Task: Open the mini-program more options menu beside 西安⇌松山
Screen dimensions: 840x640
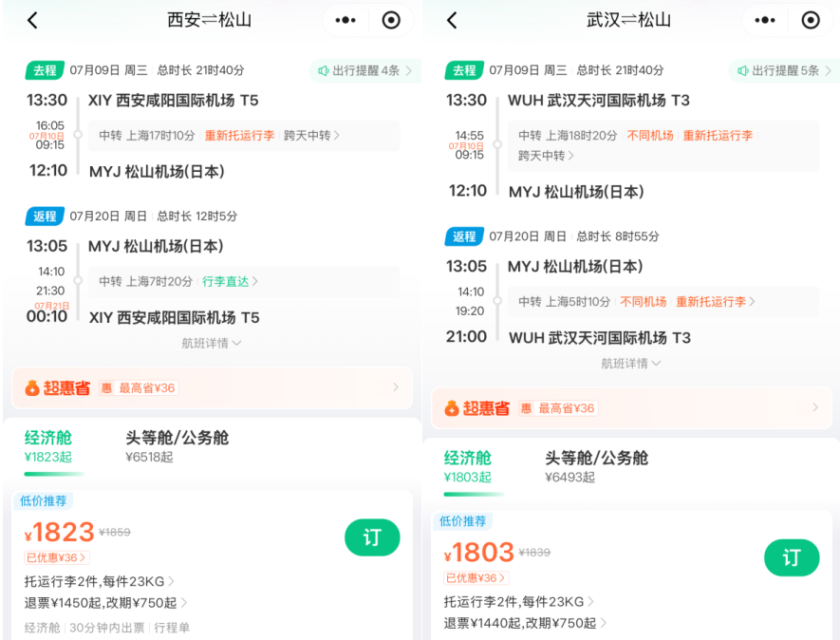Action: [345, 19]
